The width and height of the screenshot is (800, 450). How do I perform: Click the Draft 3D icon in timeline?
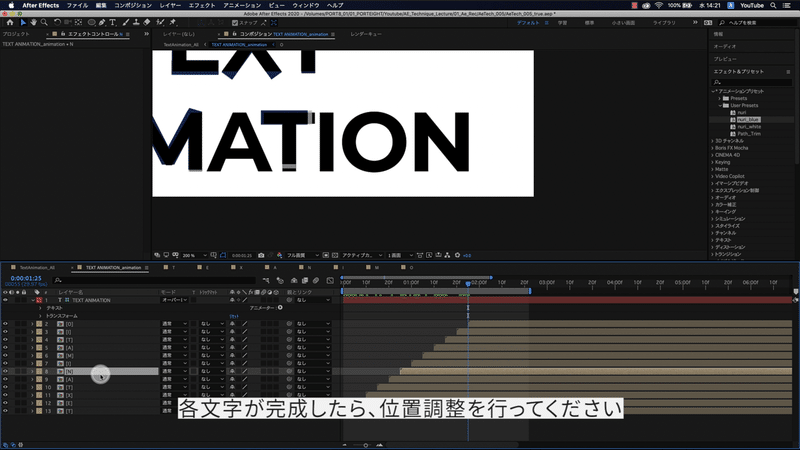coord(280,280)
